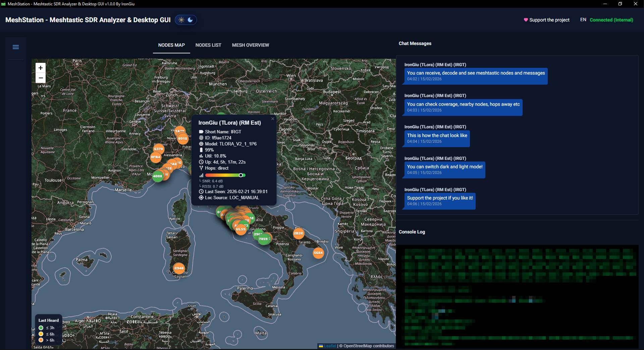Image resolution: width=644 pixels, height=350 pixels.
Task: Select node marker 5684
Action: point(318,253)
